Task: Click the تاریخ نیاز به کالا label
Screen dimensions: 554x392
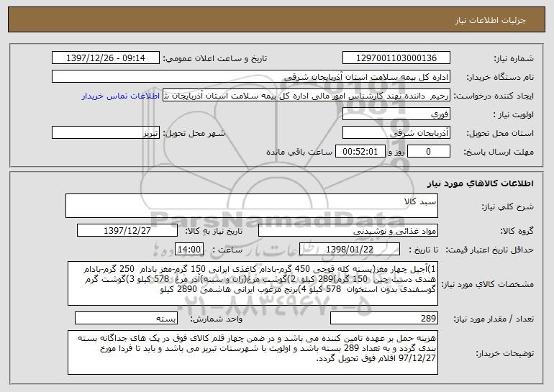Action: point(214,232)
